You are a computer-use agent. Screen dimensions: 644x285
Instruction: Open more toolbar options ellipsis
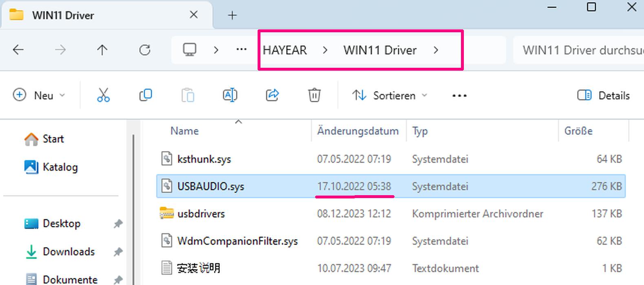click(x=459, y=96)
